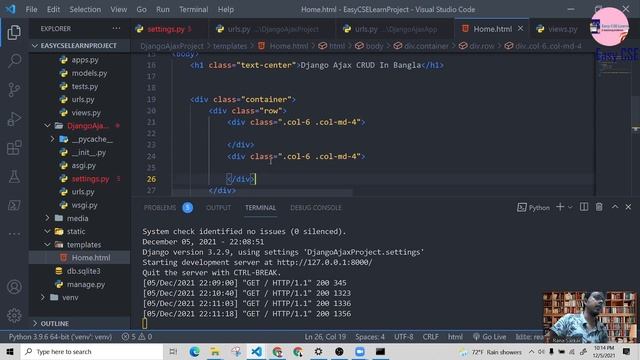Open the View menu
640x360 pixels.
click(x=118, y=9)
